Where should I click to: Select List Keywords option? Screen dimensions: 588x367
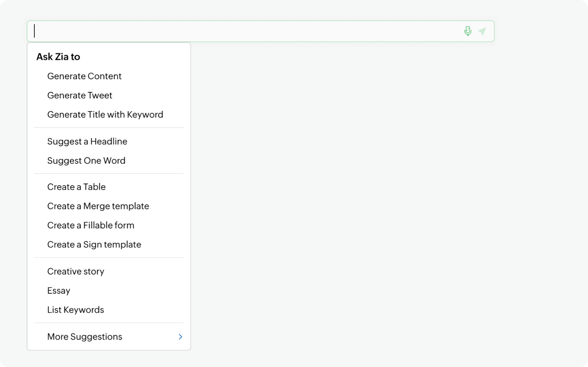pyautogui.click(x=75, y=310)
